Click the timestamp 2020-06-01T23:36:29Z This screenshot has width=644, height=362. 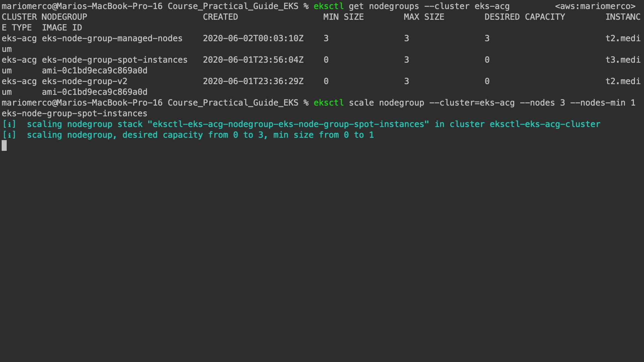click(x=253, y=81)
